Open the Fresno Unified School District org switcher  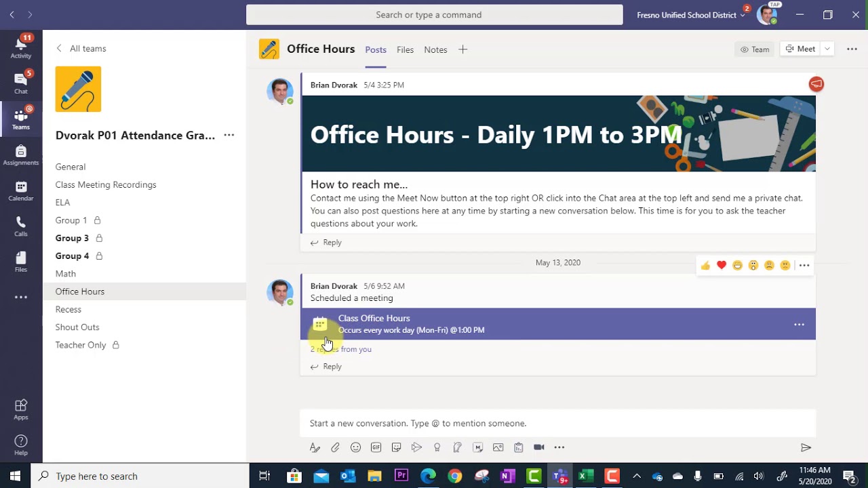click(x=690, y=15)
